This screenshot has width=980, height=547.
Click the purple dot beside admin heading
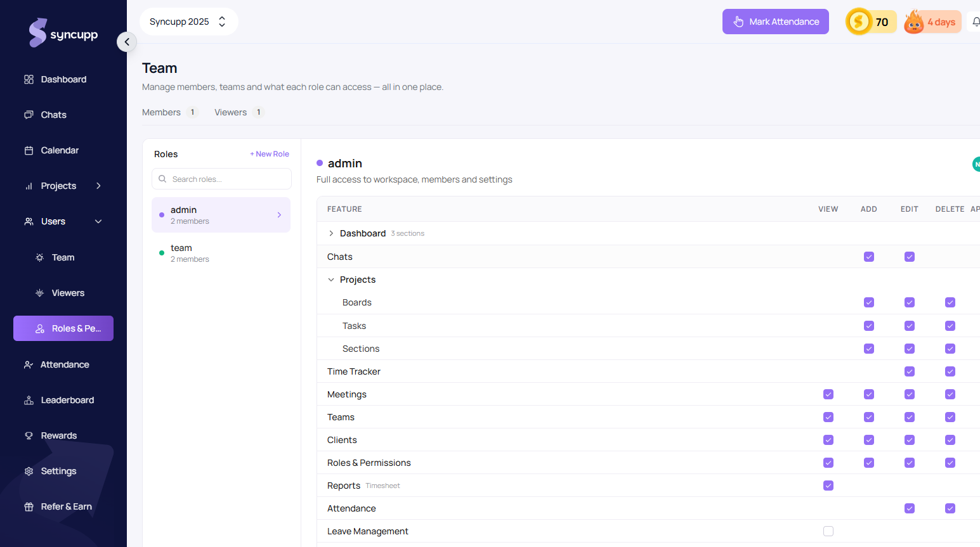pyautogui.click(x=320, y=163)
